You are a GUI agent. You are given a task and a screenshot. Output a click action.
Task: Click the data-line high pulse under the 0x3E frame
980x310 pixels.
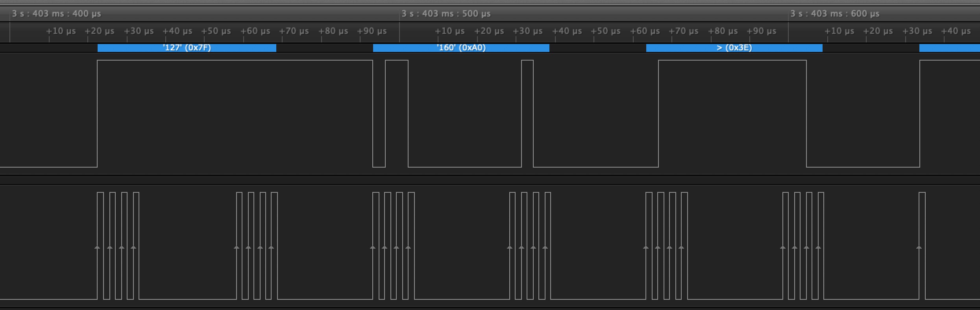click(732, 114)
